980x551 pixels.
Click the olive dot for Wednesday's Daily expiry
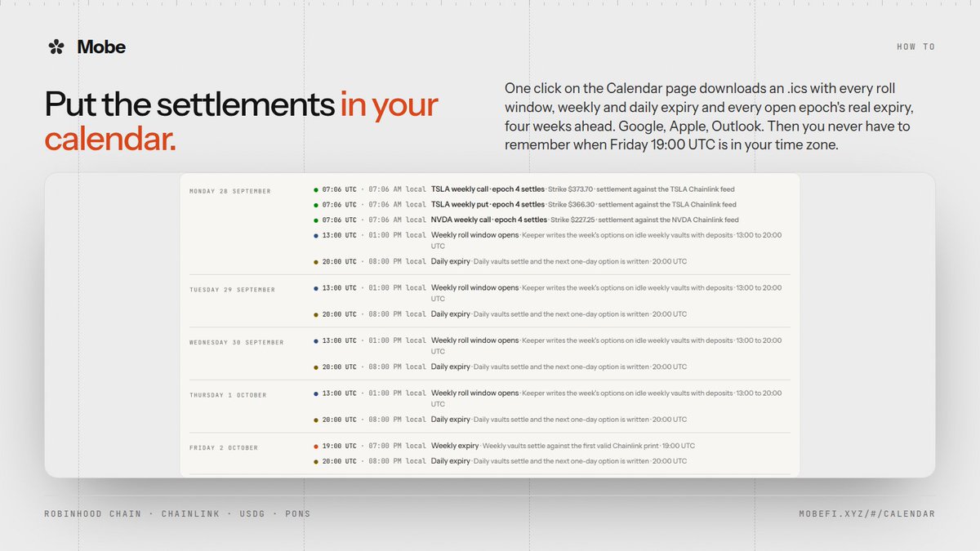tap(316, 367)
